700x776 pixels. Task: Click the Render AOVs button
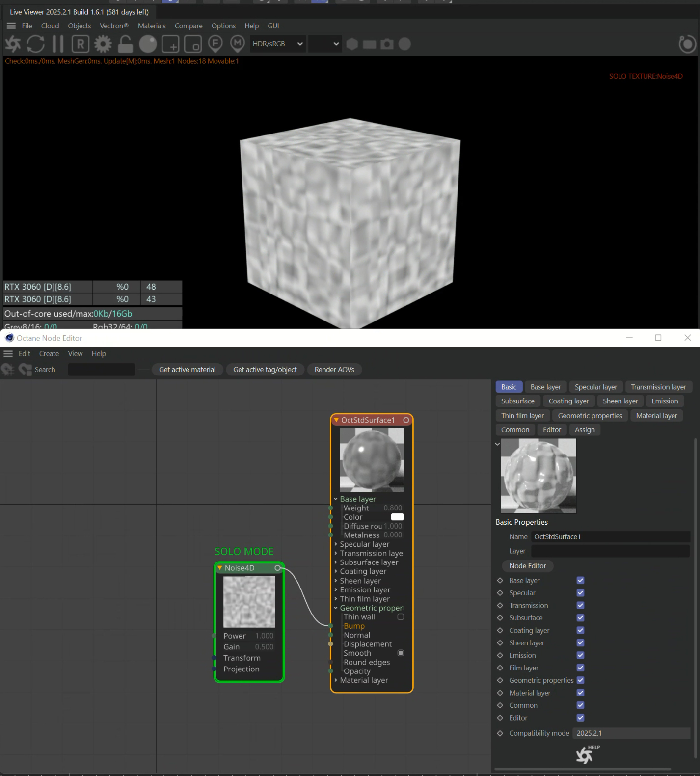coord(334,370)
